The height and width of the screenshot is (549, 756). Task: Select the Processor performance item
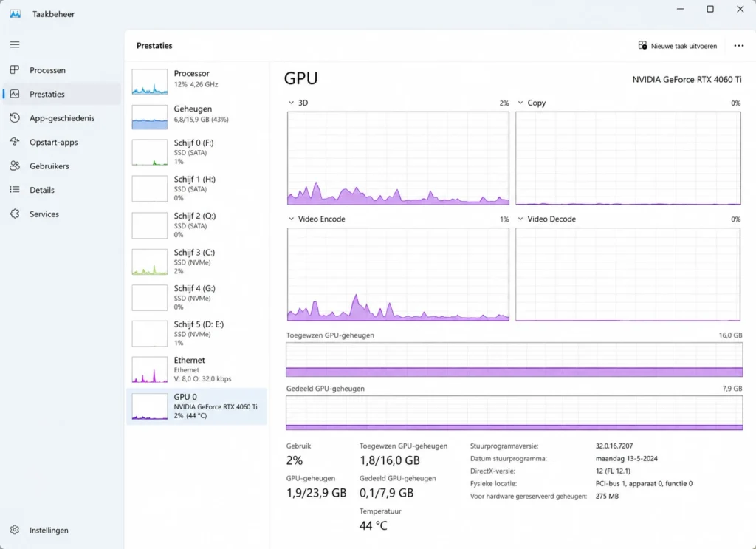click(x=196, y=80)
